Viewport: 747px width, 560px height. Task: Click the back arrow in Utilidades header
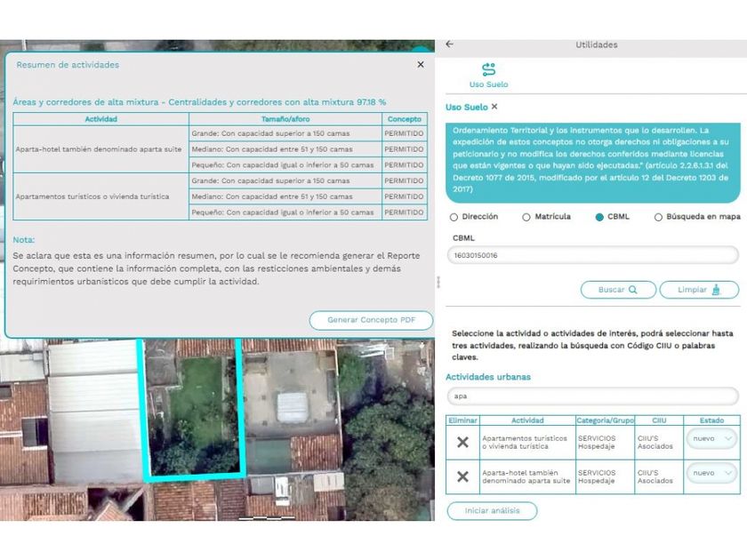450,44
